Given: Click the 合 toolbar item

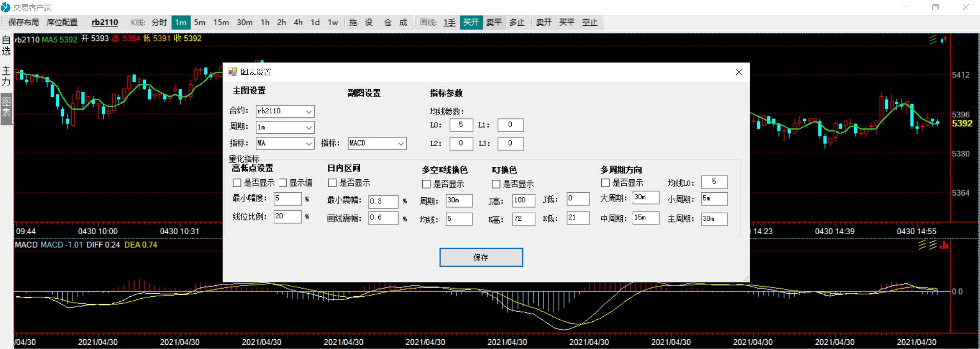Looking at the screenshot, I should [x=388, y=23].
